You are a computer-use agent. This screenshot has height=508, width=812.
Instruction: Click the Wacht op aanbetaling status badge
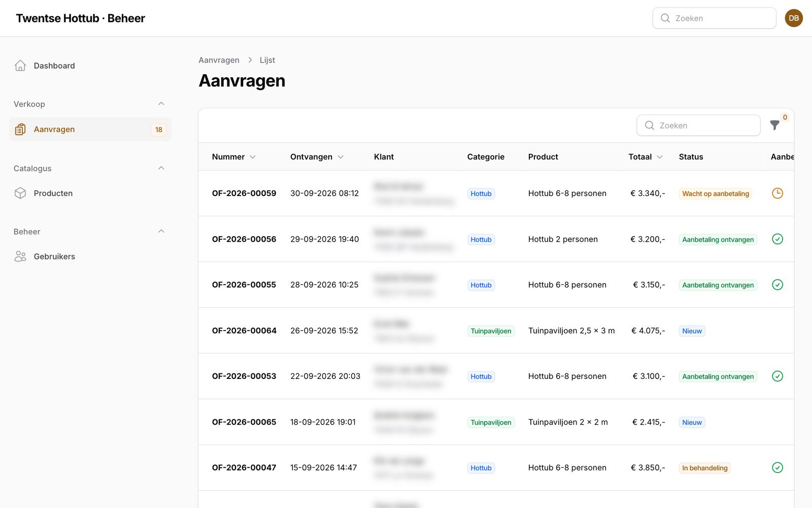point(716,194)
